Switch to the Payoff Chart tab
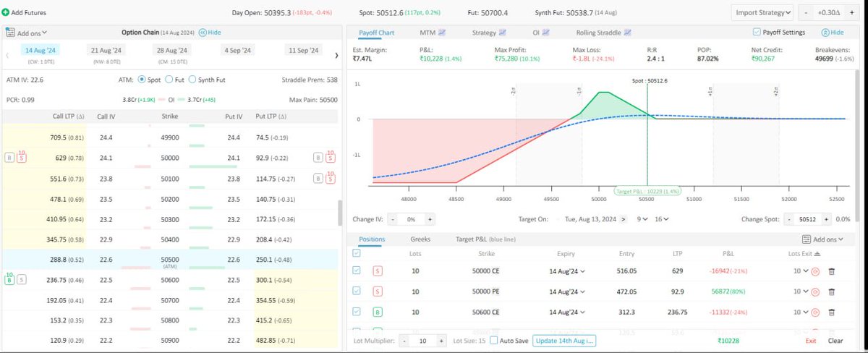 coord(376,33)
